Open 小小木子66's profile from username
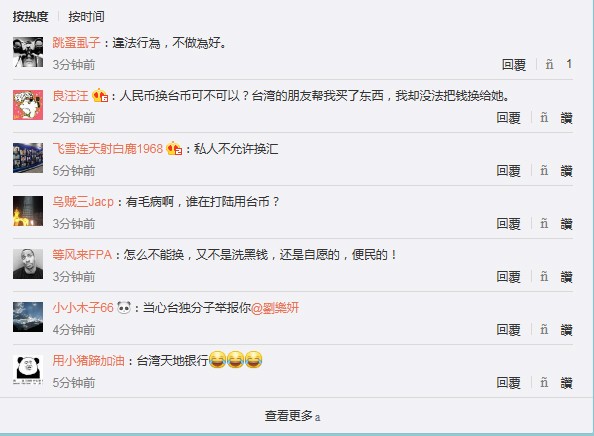This screenshot has width=594, height=436. coord(83,308)
